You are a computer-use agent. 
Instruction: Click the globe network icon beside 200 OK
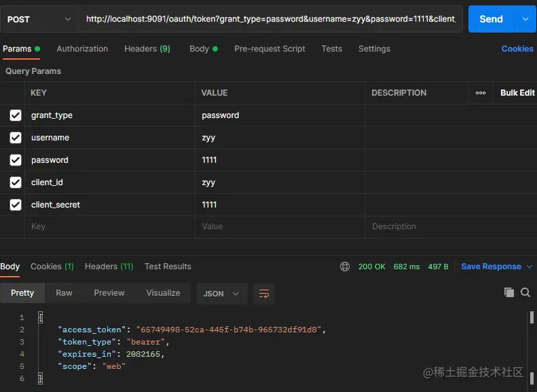[345, 267]
